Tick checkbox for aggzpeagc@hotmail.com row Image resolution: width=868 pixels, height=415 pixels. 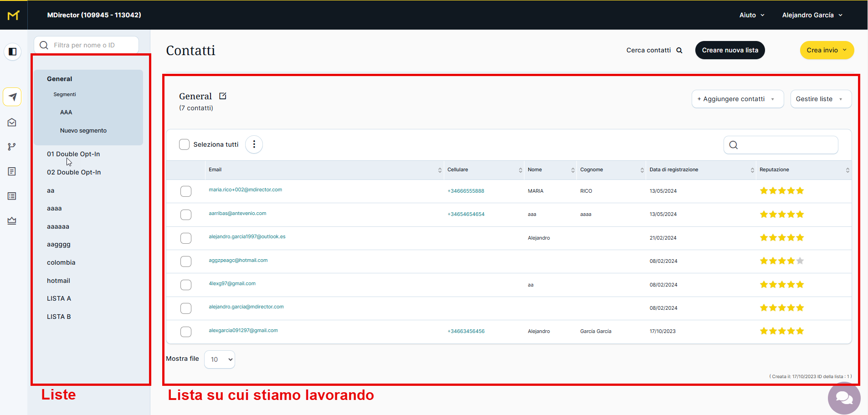click(186, 261)
